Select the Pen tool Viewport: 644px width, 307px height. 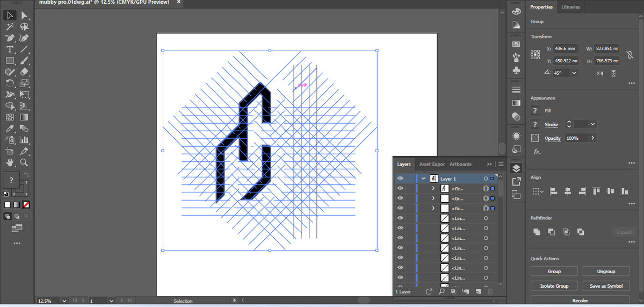(10, 38)
